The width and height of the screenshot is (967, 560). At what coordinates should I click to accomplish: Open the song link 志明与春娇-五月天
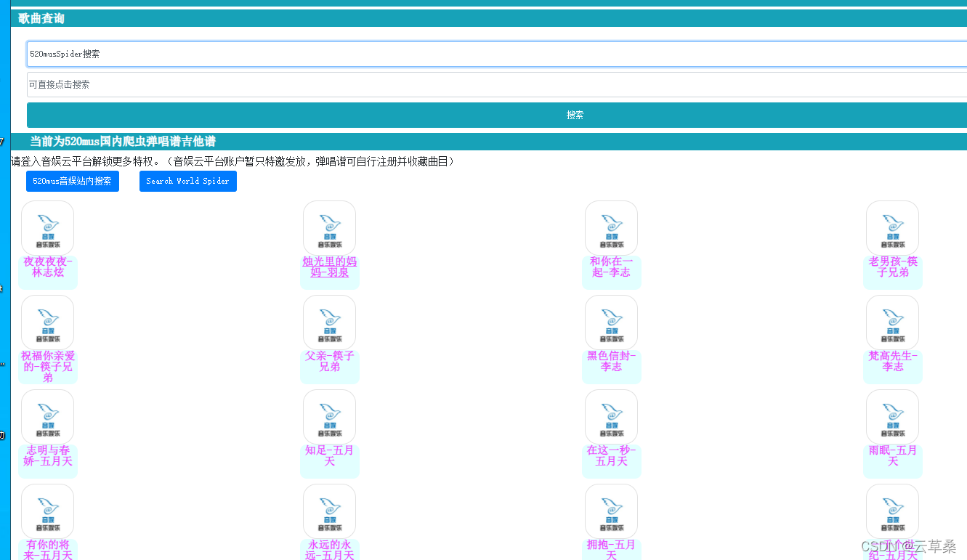[x=48, y=455]
